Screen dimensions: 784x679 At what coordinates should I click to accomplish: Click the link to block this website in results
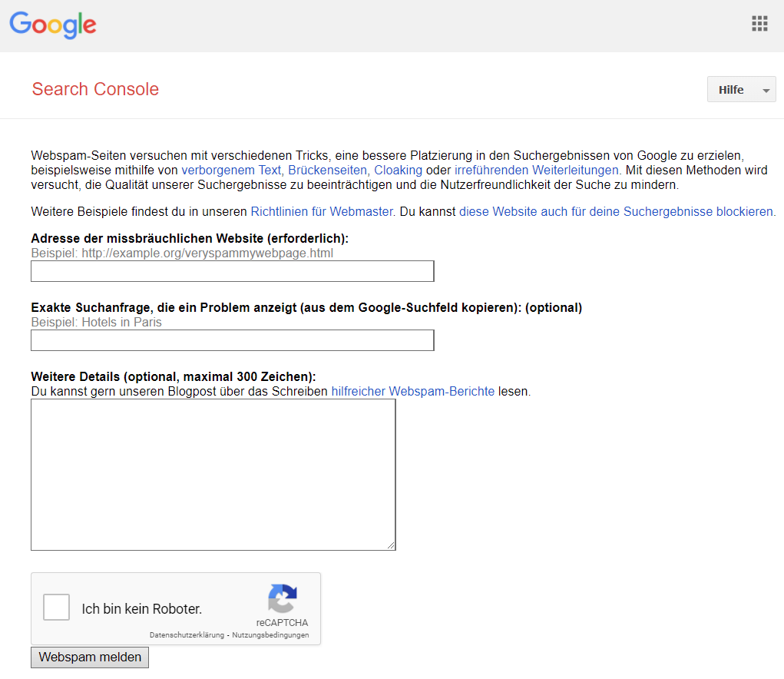point(616,211)
